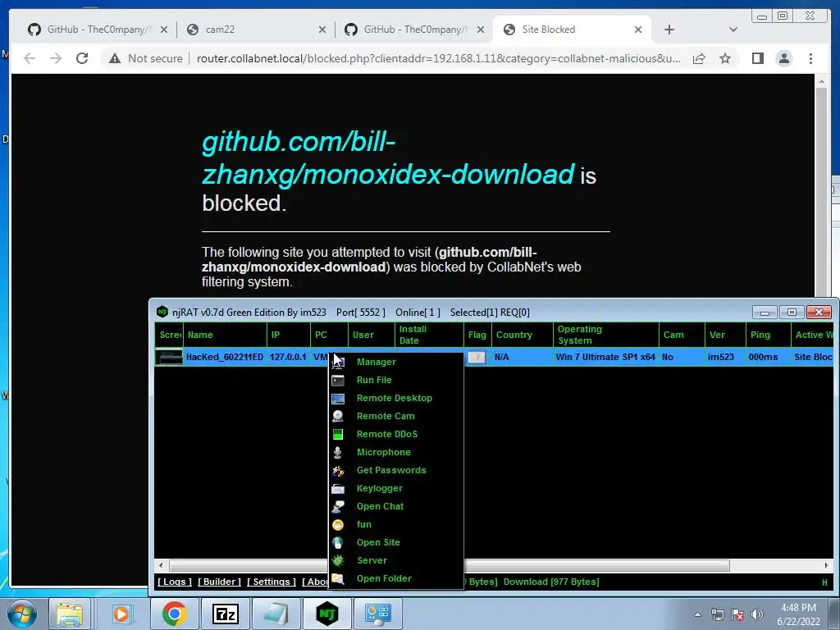Open the njRAT Builder link
The width and height of the screenshot is (840, 630).
tap(219, 582)
